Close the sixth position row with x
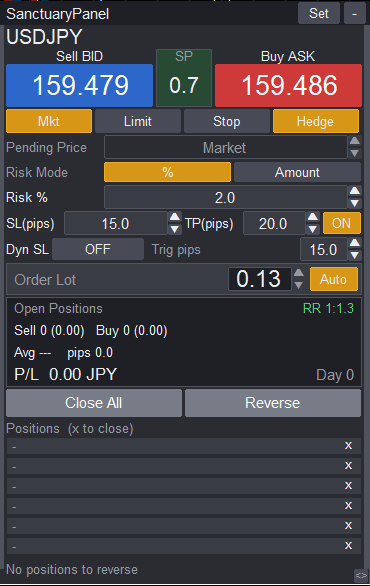Viewport: 370px width, 586px height. click(348, 546)
